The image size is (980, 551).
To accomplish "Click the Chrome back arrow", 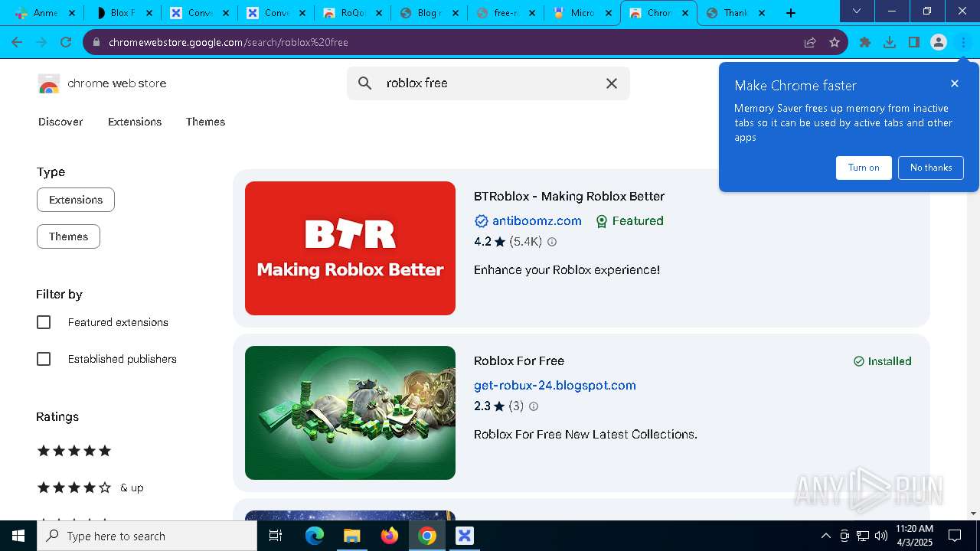I will pyautogui.click(x=17, y=42).
